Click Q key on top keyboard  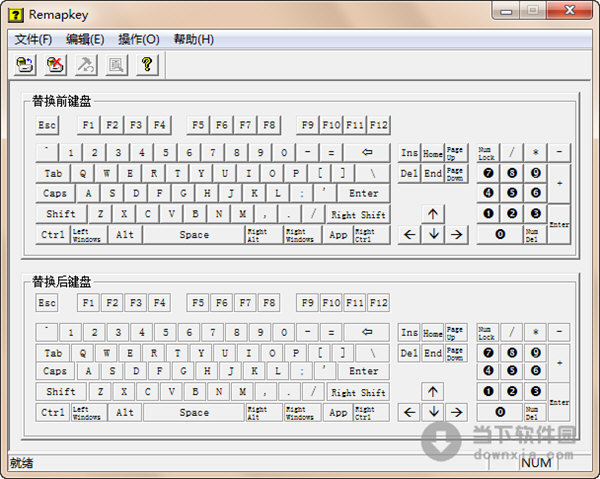pyautogui.click(x=83, y=173)
